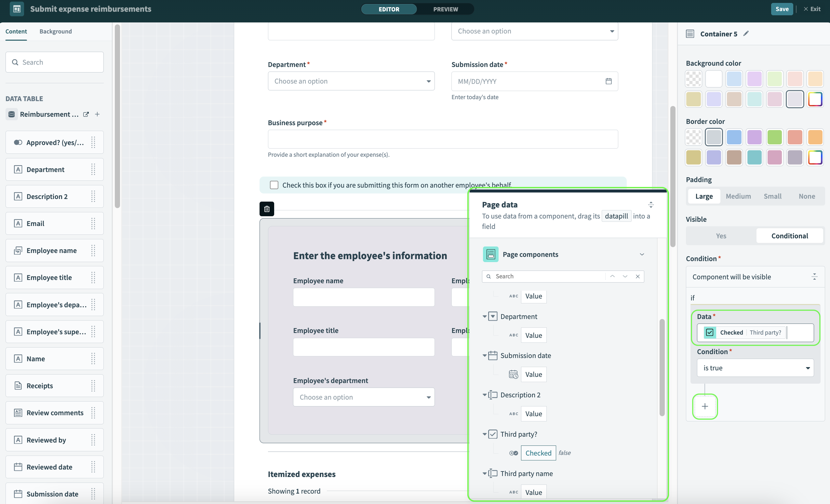Click the trash delete icon above container
Viewport: 830px width, 504px height.
[267, 209]
